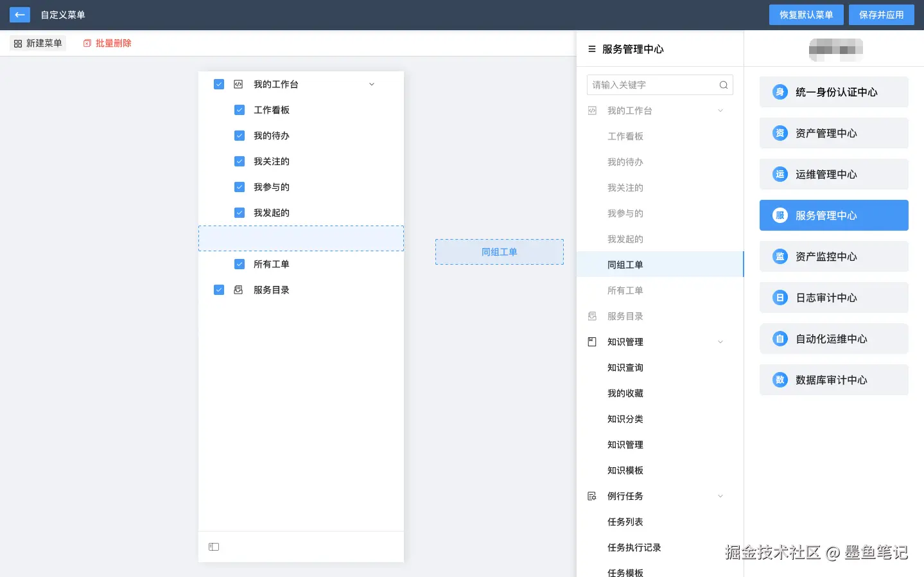This screenshot has height=577, width=924.
Task: Collapse the 例行任务 section chevron
Action: pos(720,495)
